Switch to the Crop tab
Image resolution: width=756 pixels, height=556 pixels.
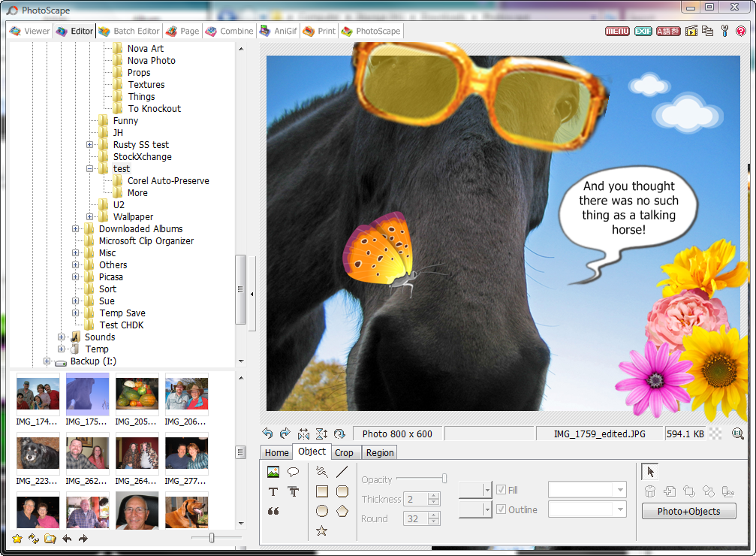[x=344, y=453]
